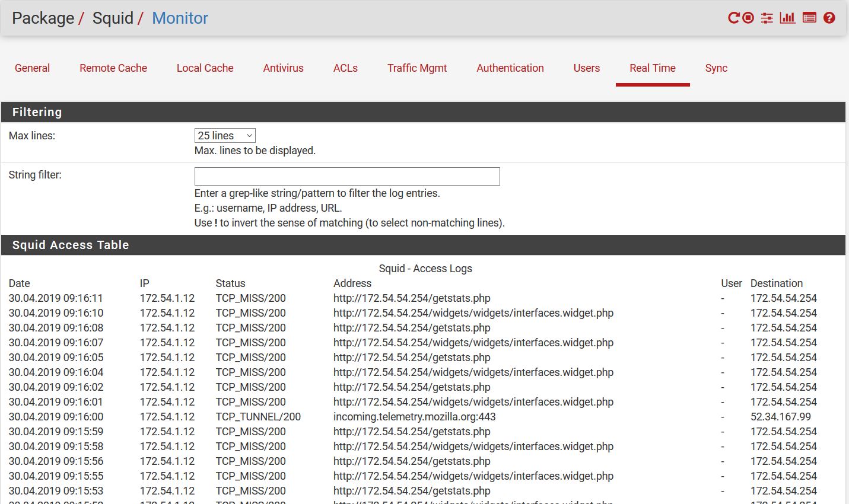Click the Address column header
Screen dimensions: 849x504
point(352,283)
